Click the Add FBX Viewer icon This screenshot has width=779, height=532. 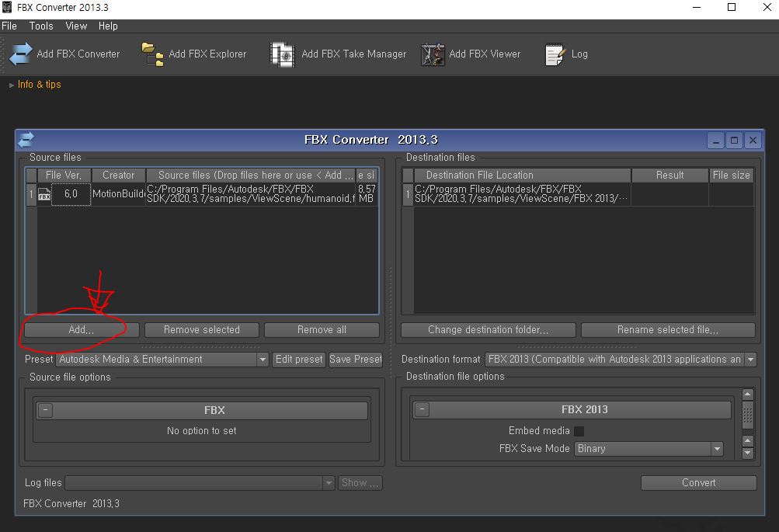[433, 54]
